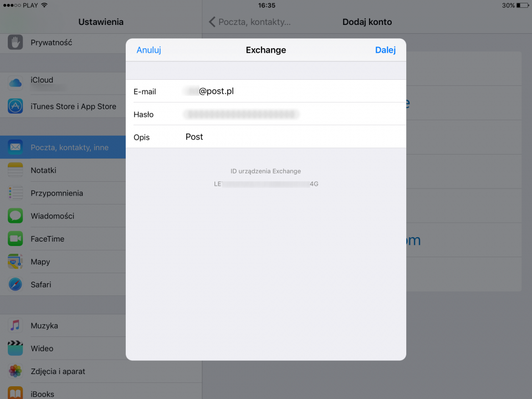Open Prywatność settings row
This screenshot has width=532, height=399.
(x=63, y=43)
